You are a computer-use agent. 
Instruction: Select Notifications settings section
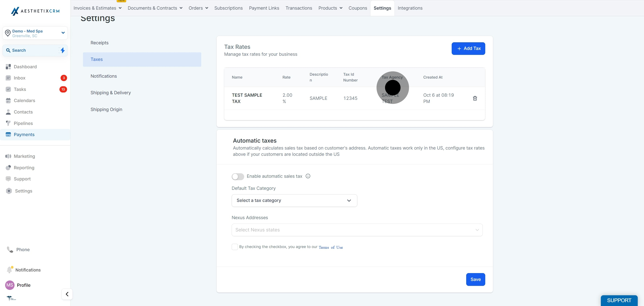(x=142, y=76)
